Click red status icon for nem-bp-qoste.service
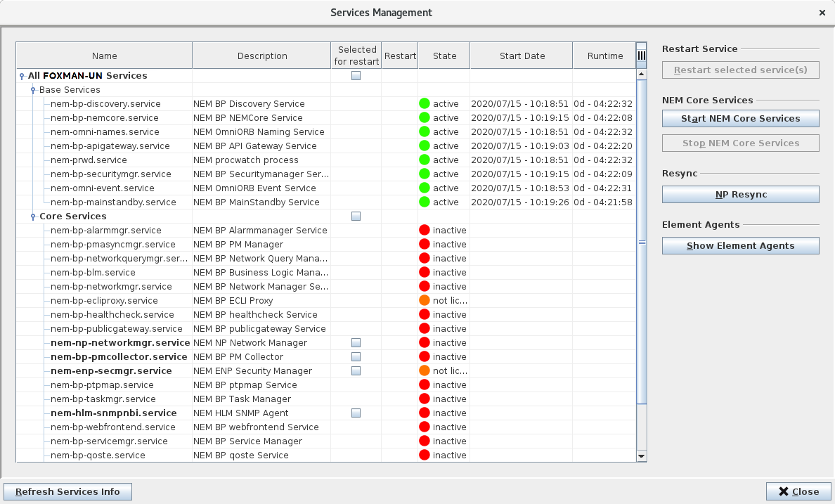The height and width of the screenshot is (504, 835). coord(424,455)
